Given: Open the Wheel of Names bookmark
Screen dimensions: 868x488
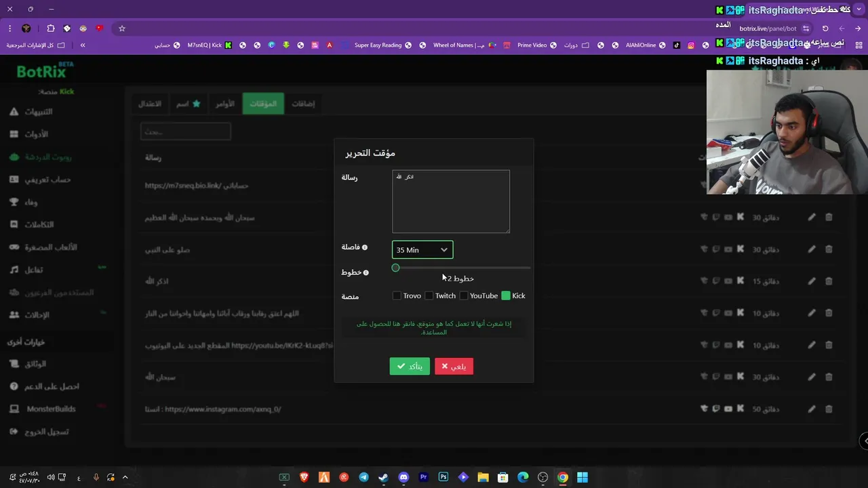Looking at the screenshot, I should (465, 45).
